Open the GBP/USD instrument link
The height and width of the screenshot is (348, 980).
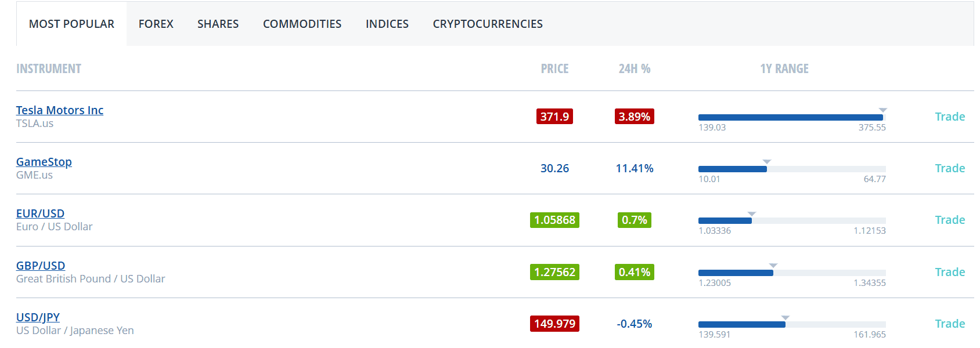coord(41,266)
